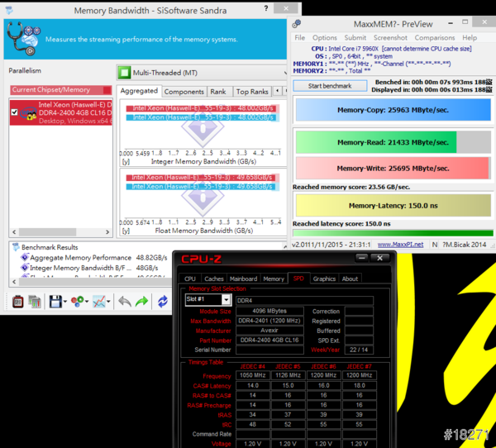Image resolution: width=496 pixels, height=448 pixels.
Task: Click the red engine options icon in Sandra toolbar
Action: [16, 302]
